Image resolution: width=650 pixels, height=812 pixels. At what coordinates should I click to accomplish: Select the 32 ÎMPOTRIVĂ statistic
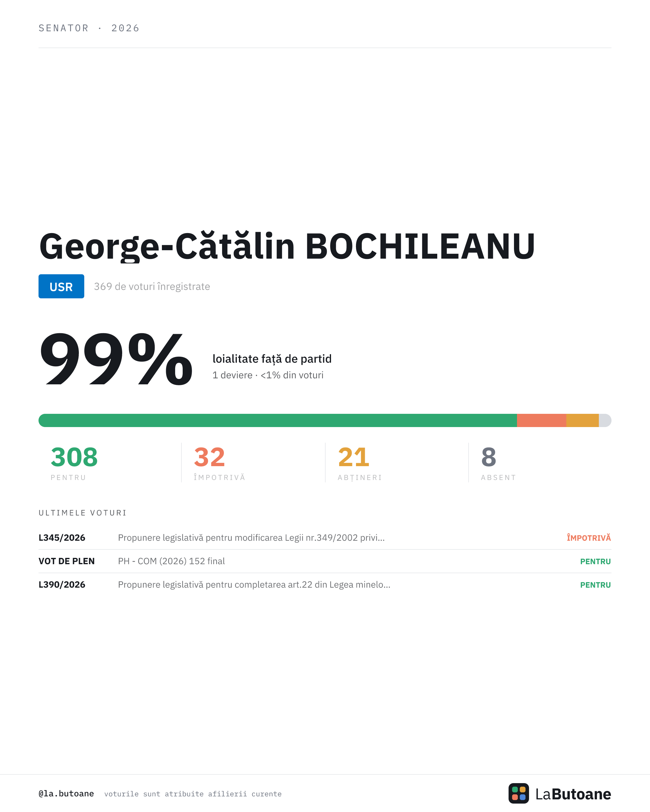pyautogui.click(x=220, y=463)
